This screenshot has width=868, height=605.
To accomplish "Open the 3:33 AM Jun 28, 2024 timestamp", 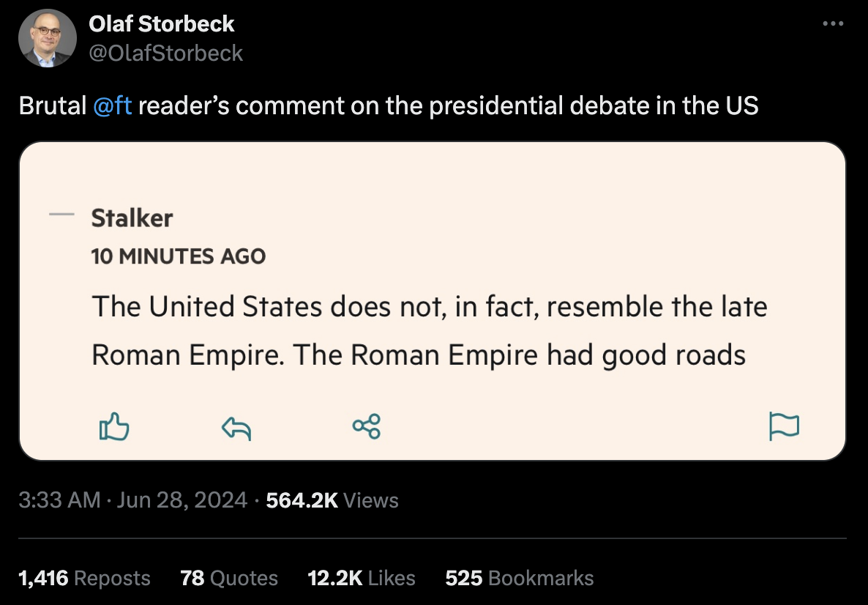I will 133,500.
